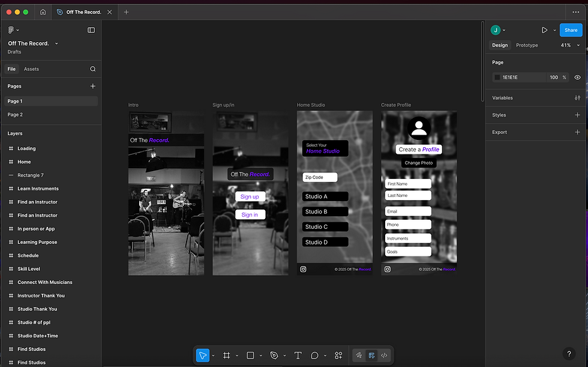Switch to the Assets tab
588x367 pixels.
click(31, 68)
